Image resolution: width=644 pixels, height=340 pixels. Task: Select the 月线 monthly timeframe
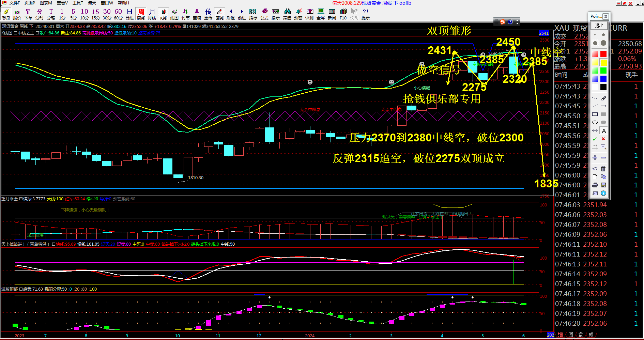(152, 14)
